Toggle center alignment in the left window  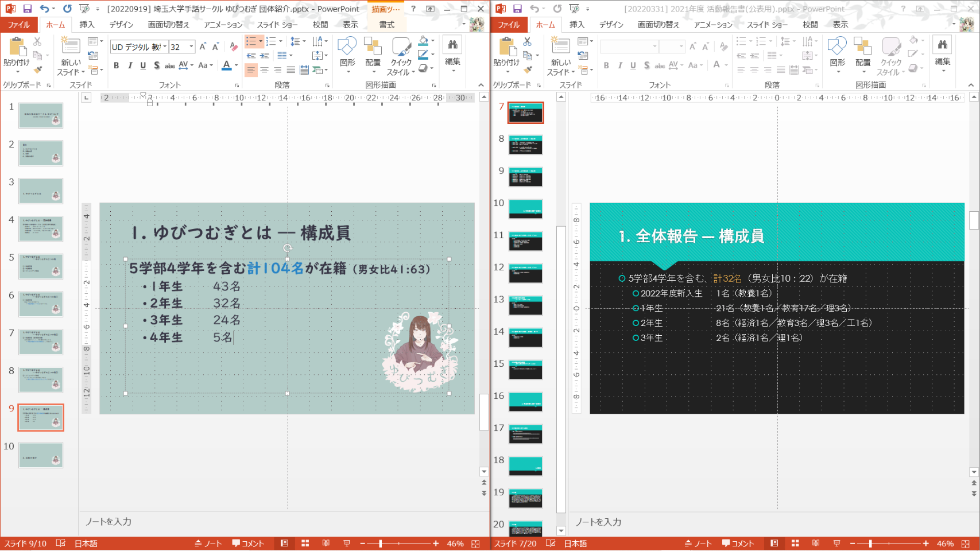pyautogui.click(x=264, y=70)
